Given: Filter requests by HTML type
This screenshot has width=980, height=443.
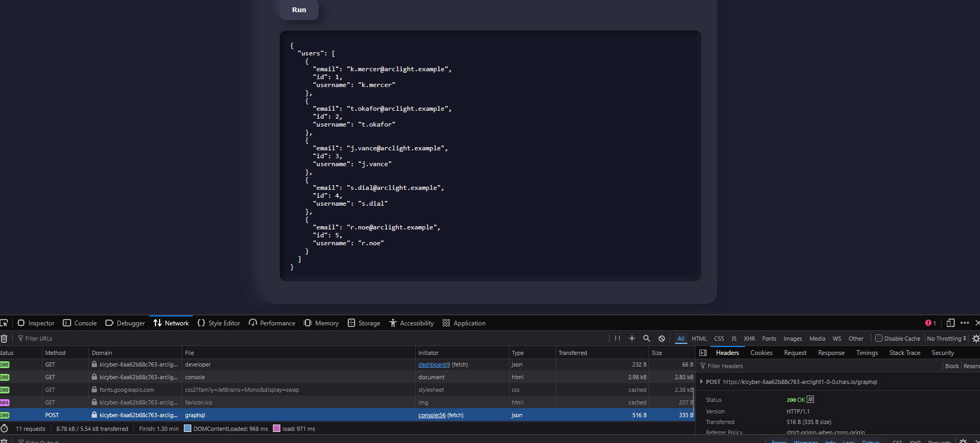Looking at the screenshot, I should coord(699,339).
